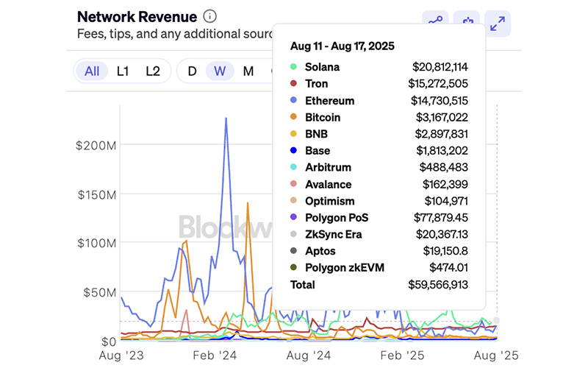This screenshot has height=368, width=588.
Task: Click the Polygon PoS purple legend dot
Action: coord(293,217)
